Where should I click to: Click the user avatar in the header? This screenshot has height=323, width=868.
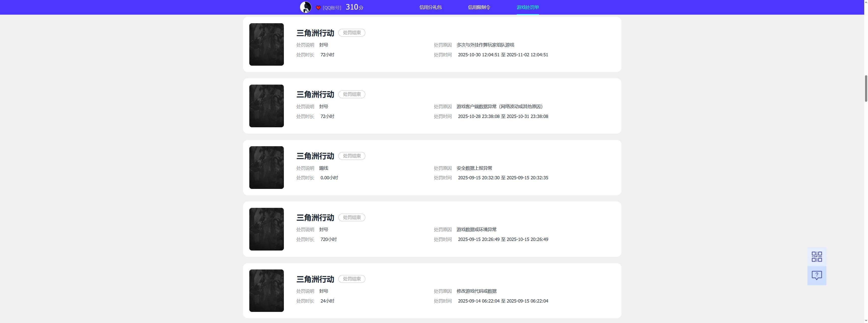(305, 7)
